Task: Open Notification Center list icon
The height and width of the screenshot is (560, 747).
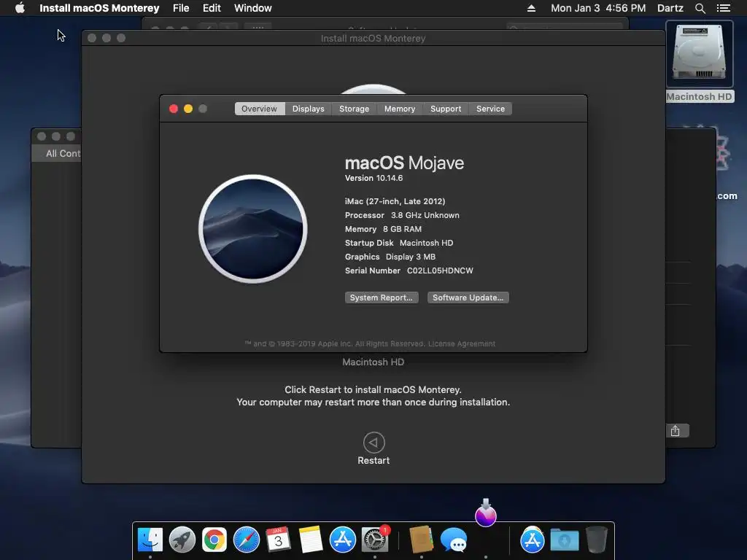Action: (x=724, y=8)
